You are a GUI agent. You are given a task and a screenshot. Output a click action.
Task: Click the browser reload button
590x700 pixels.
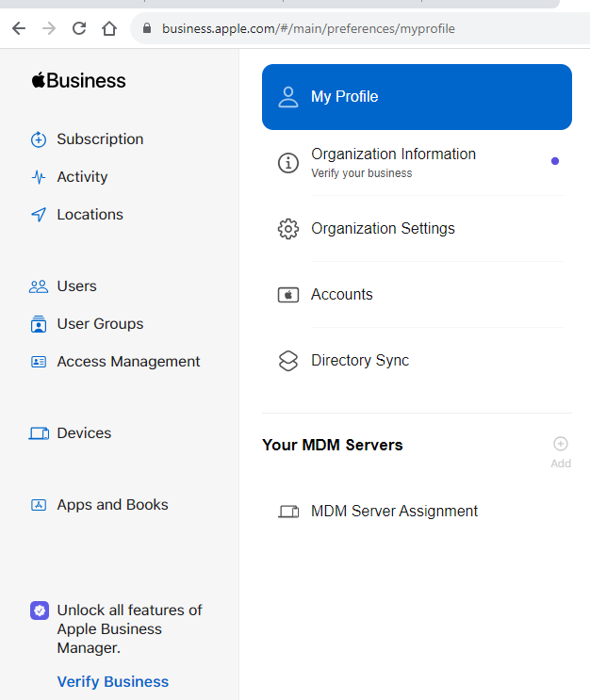[79, 28]
